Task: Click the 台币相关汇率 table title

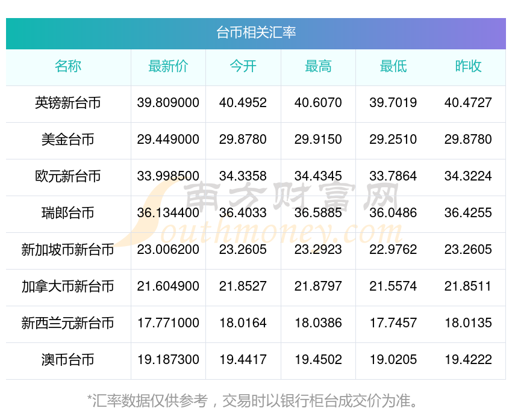Action: point(256,32)
